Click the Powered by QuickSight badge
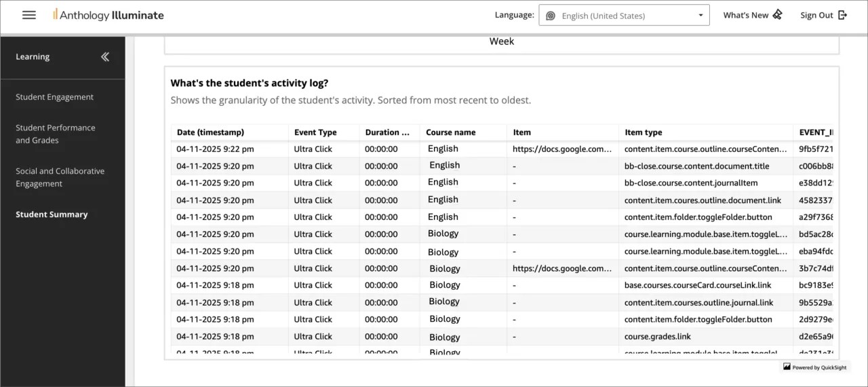The width and height of the screenshot is (868, 387). point(814,367)
